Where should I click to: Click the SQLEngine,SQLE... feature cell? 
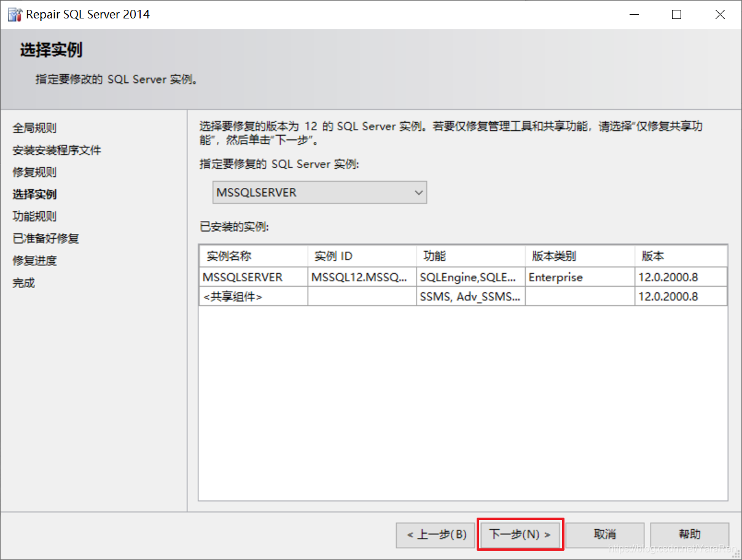(471, 277)
